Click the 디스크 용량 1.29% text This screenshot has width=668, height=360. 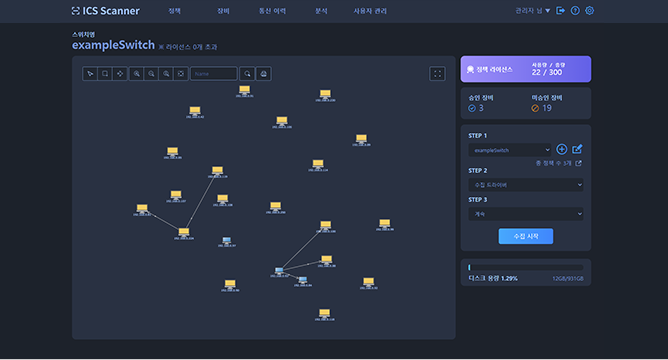[493, 278]
